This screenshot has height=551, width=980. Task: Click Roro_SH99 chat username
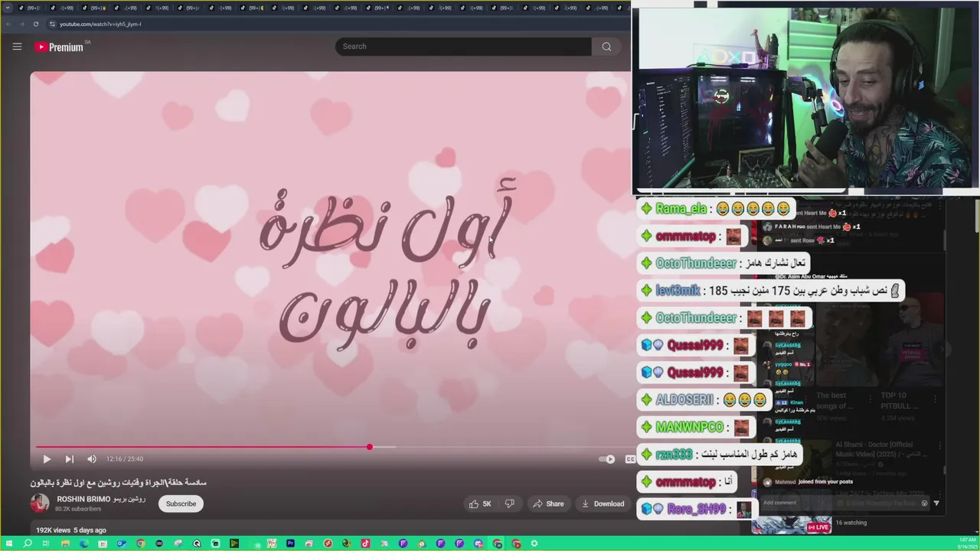point(696,509)
